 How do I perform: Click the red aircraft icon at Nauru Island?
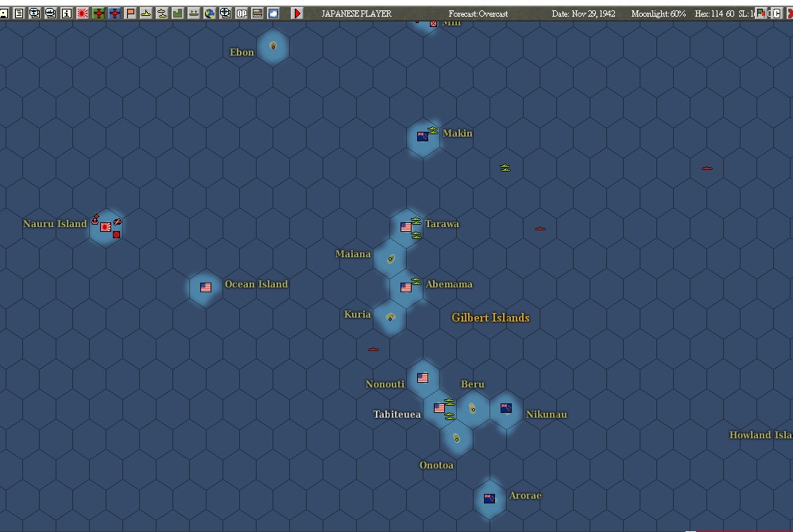[118, 222]
